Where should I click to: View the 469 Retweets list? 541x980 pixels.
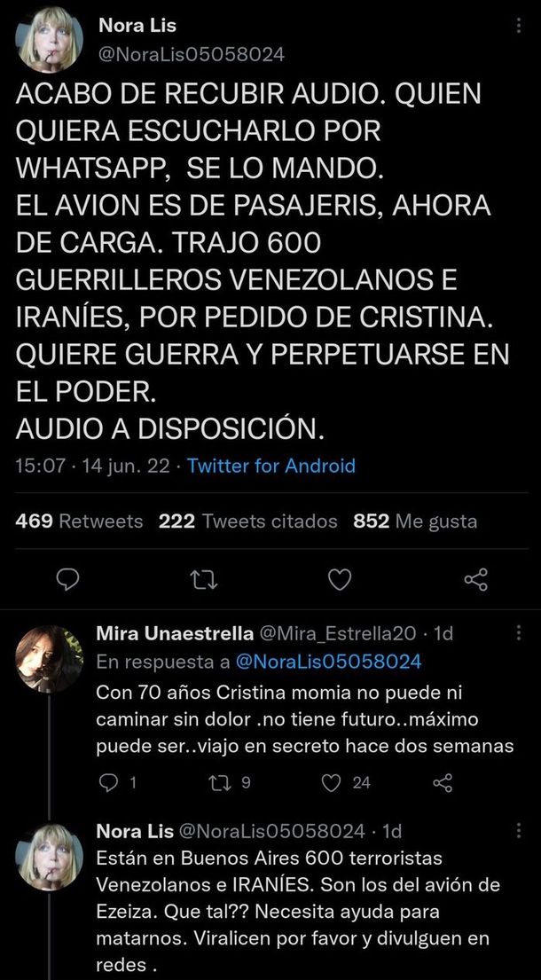(79, 521)
